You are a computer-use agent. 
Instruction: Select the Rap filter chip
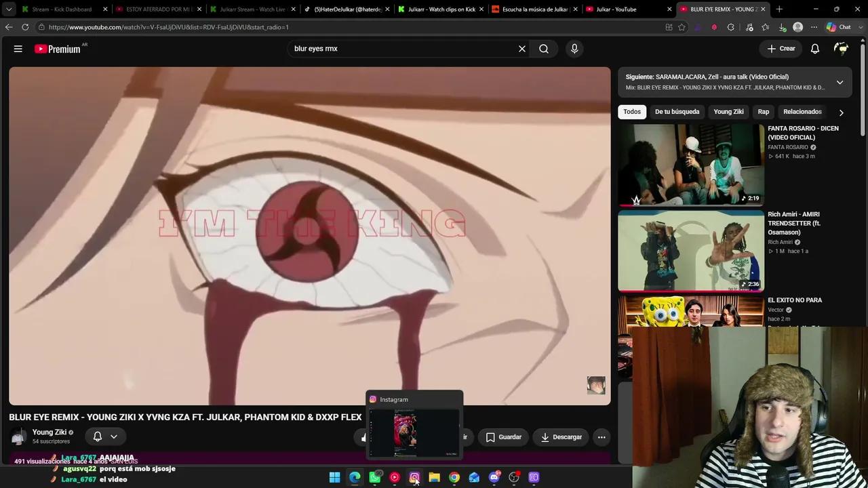764,112
